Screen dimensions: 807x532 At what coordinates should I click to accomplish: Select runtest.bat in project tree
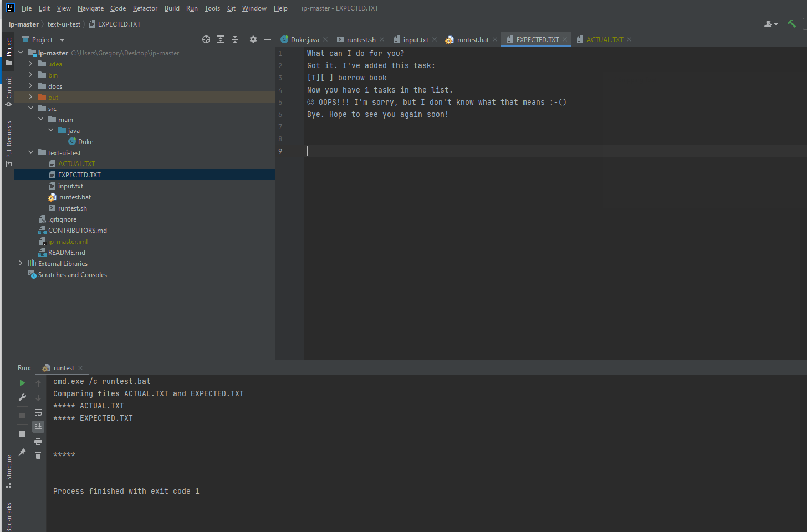75,197
